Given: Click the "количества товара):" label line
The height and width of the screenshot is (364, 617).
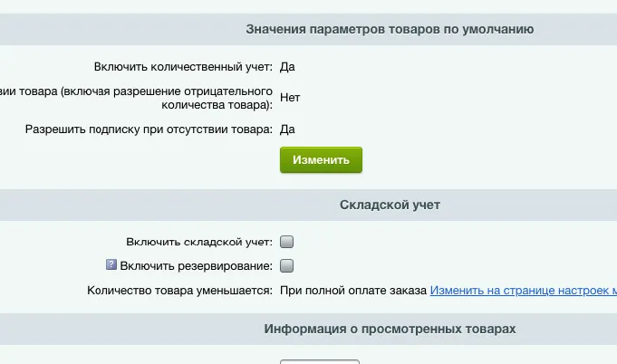Looking at the screenshot, I should (x=222, y=104).
